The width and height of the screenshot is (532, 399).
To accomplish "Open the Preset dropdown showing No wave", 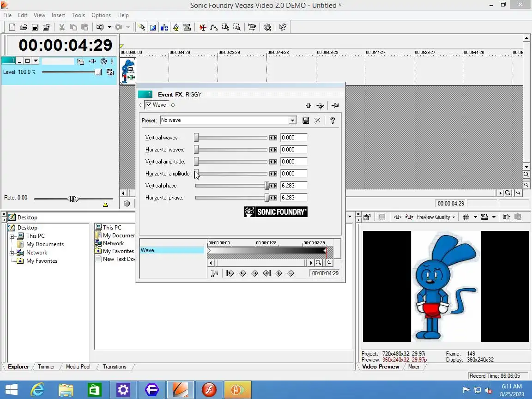I will 292,120.
